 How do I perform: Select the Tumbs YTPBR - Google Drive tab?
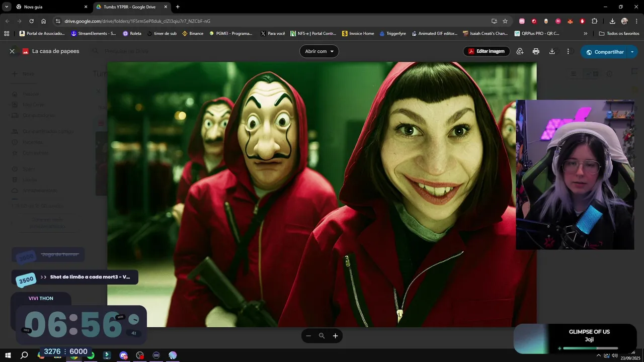coord(132,7)
